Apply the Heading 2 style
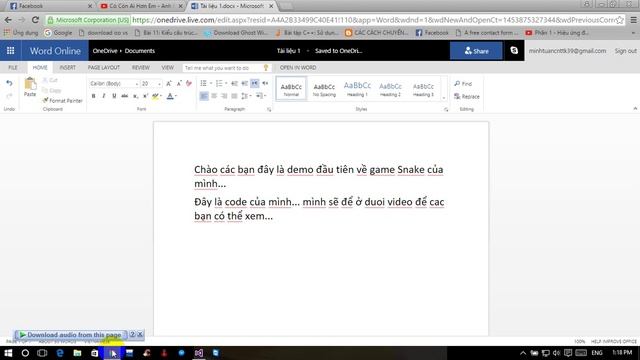The height and width of the screenshot is (360, 640). [x=390, y=89]
